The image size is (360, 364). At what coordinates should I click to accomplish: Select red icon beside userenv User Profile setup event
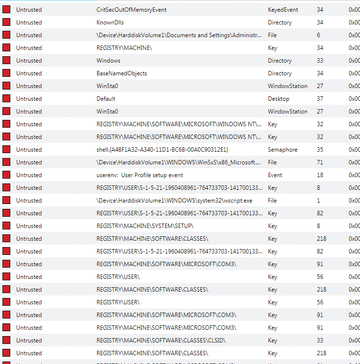tap(6, 175)
